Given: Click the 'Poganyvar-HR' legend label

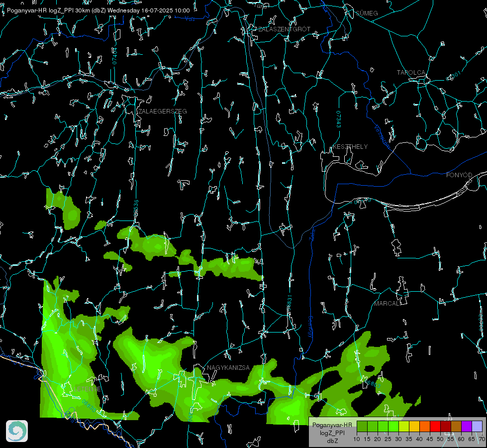Looking at the screenshot, I should pos(332,425).
